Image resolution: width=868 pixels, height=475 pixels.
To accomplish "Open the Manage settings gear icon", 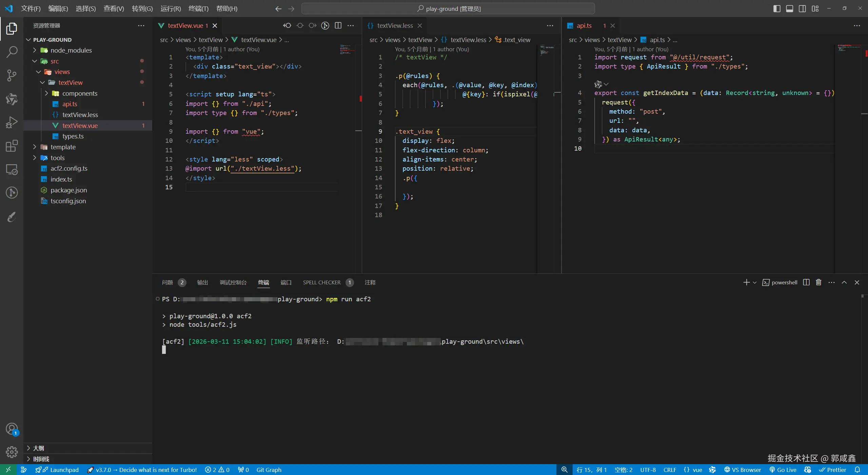I will pyautogui.click(x=12, y=452).
